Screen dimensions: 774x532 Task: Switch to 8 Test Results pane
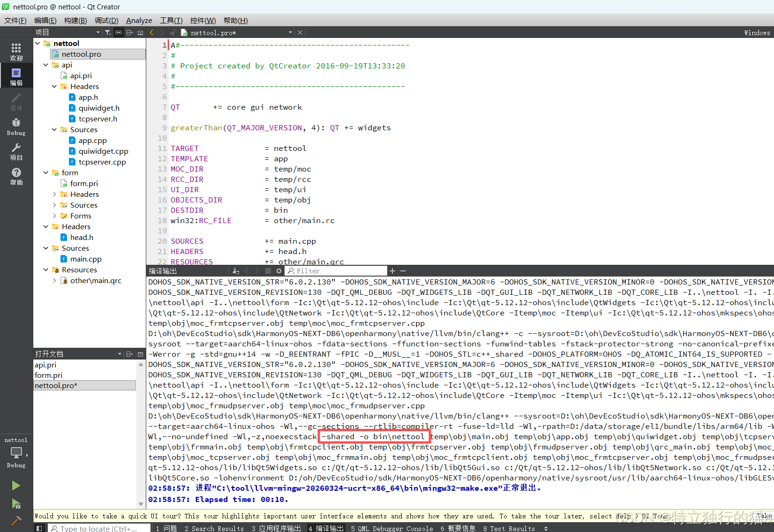pos(509,528)
